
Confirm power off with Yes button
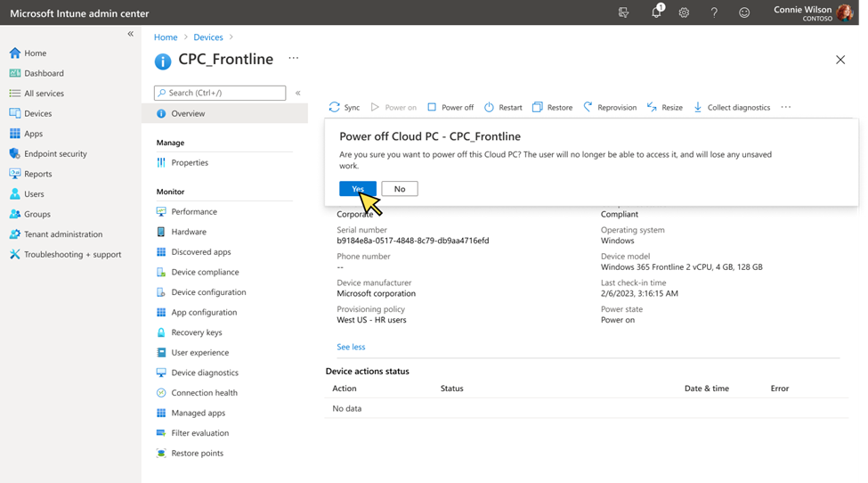(x=358, y=189)
